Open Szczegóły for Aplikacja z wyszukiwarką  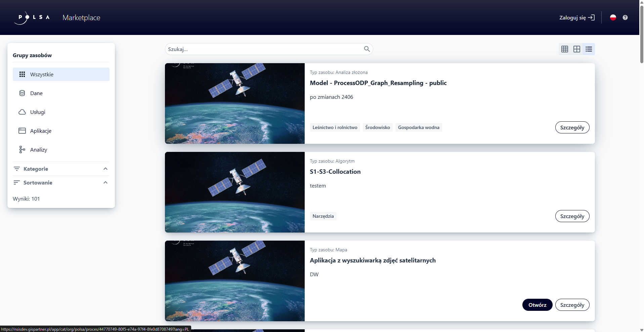(572, 305)
